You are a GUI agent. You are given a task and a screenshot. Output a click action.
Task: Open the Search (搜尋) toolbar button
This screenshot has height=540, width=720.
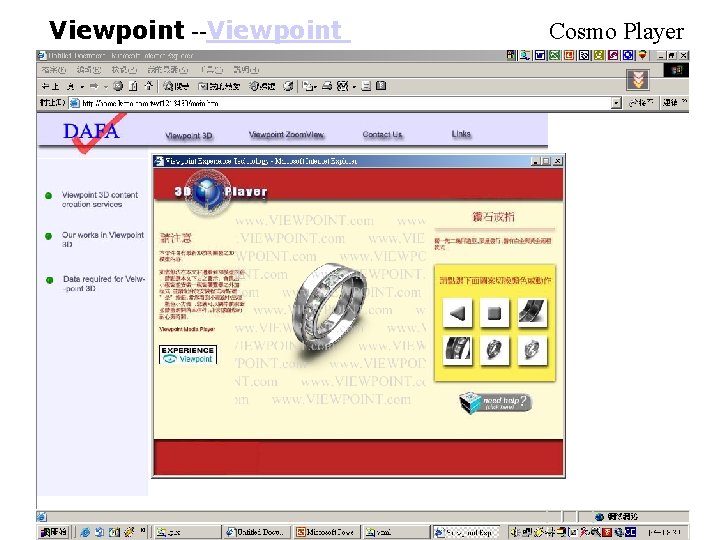click(x=176, y=86)
